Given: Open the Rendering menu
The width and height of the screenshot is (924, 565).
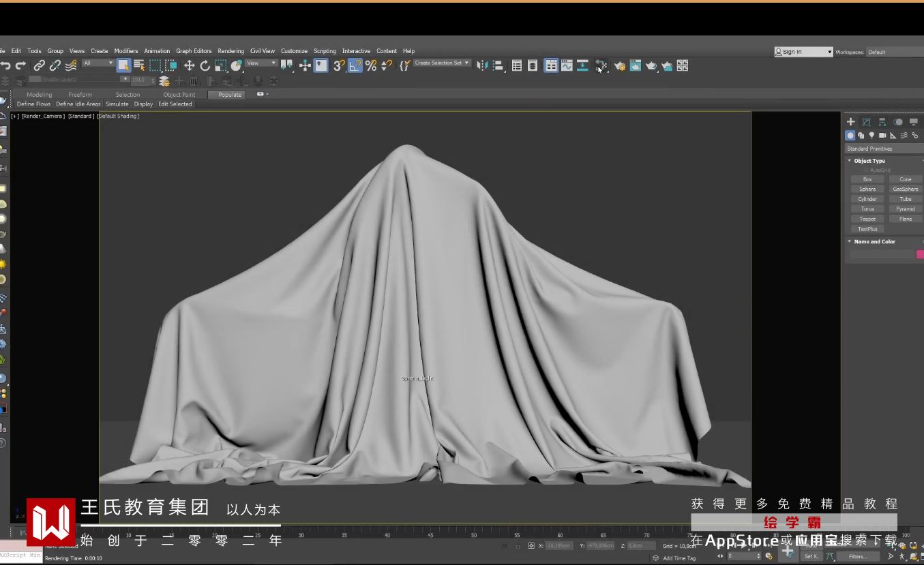Looking at the screenshot, I should [230, 51].
